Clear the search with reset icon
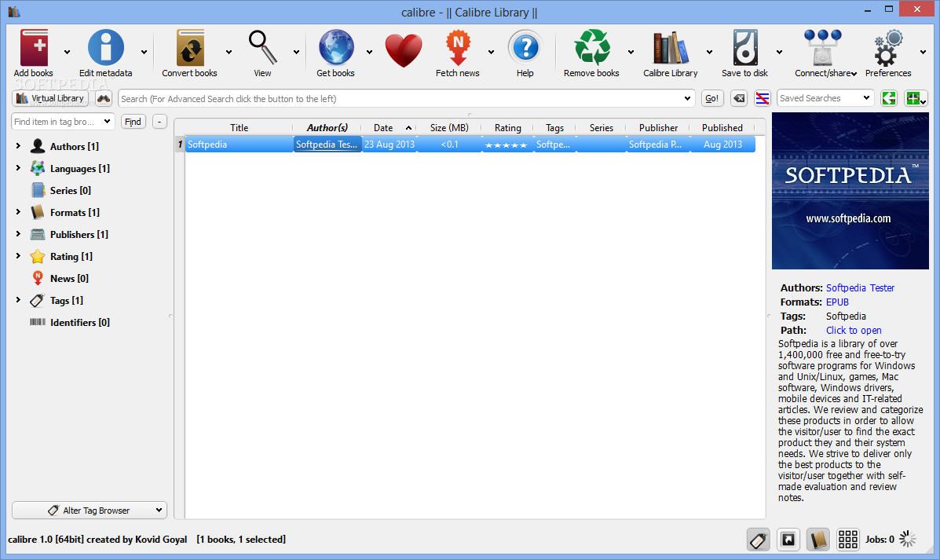The height and width of the screenshot is (560, 940). point(739,98)
